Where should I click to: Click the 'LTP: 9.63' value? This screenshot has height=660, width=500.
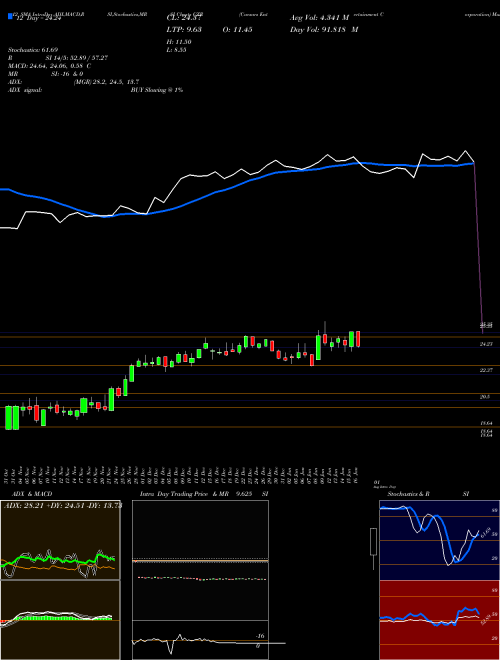click(183, 30)
